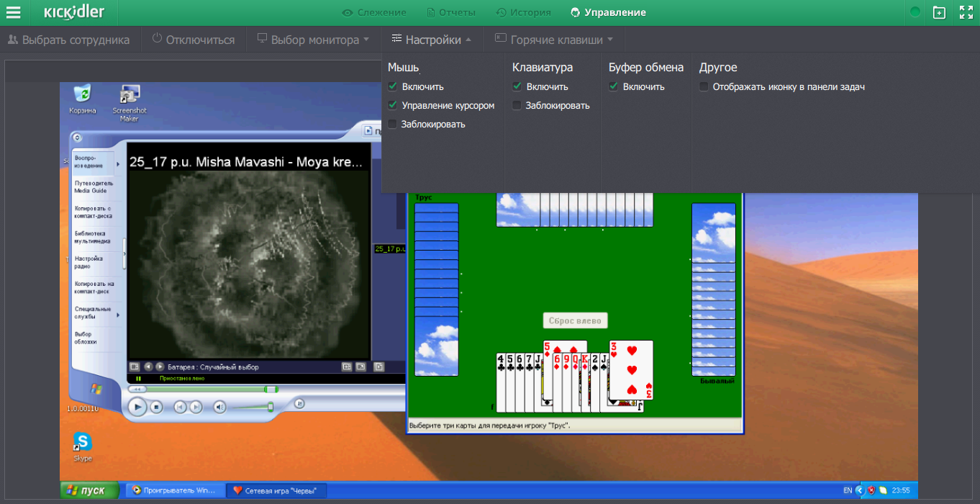Click the add window icon in header
980x504 pixels.
tap(939, 12)
